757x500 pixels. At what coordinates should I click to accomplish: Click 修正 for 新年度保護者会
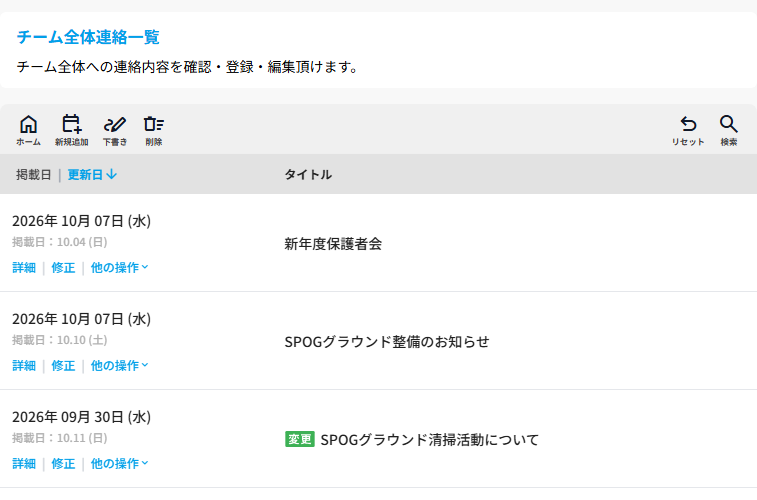click(x=63, y=267)
